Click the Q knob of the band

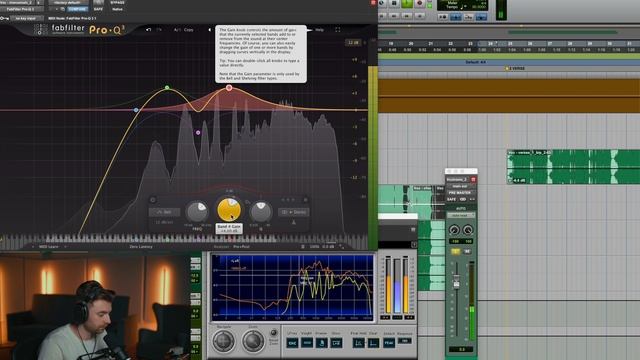coord(261,211)
